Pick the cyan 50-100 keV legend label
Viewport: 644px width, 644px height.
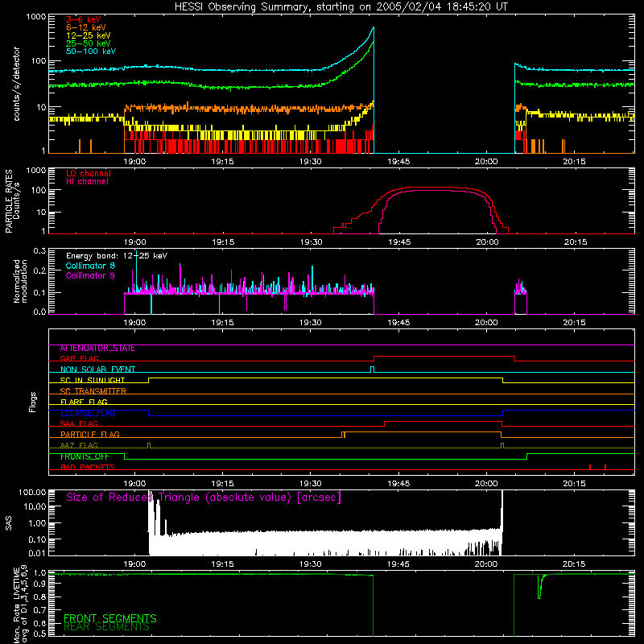tap(91, 52)
